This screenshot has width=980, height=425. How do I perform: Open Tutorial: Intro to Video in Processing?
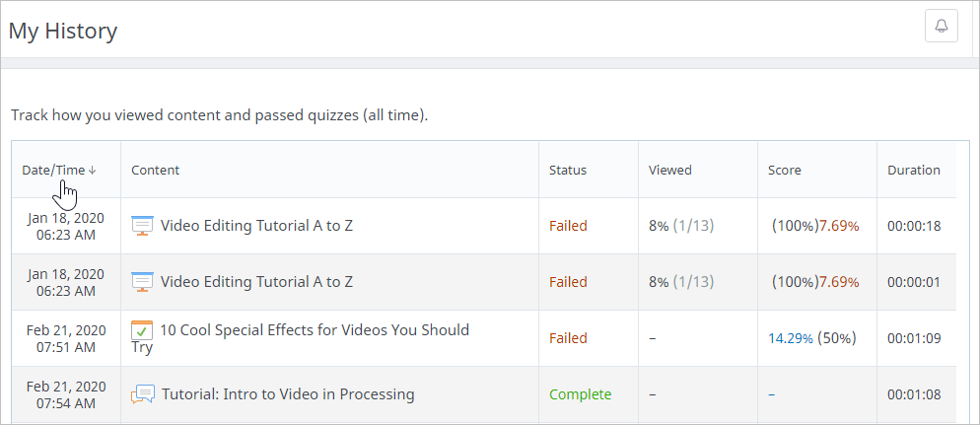[288, 394]
